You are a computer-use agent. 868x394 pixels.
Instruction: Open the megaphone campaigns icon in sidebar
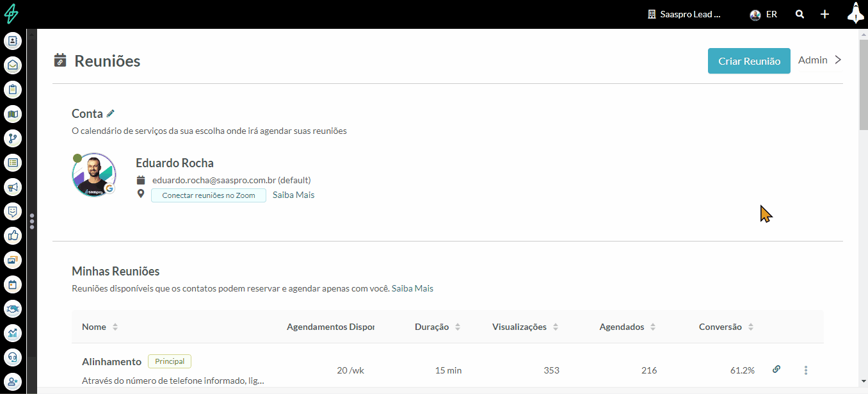click(x=13, y=187)
